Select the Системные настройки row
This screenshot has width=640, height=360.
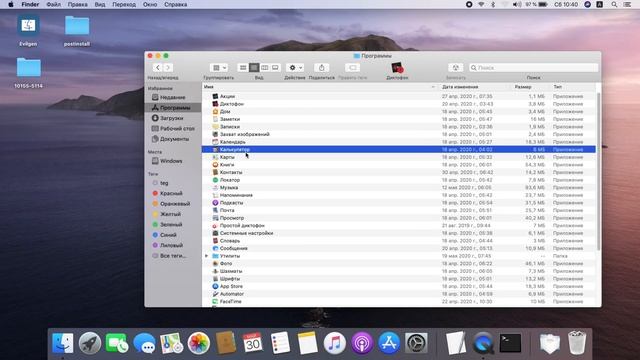[399, 233]
